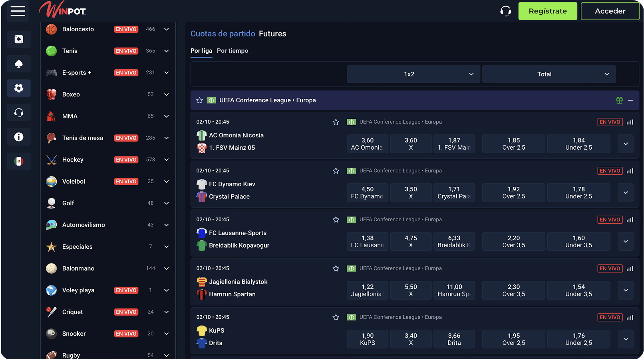Viewport: 644px width, 360px height.
Task: Open statistics icon for AC Omonia Nicosia match
Action: [630, 122]
